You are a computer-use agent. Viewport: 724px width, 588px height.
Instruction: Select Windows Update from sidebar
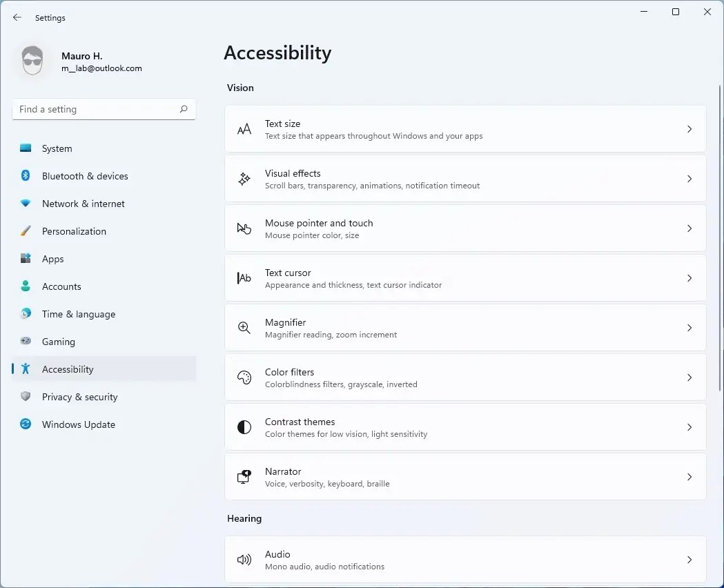(78, 424)
